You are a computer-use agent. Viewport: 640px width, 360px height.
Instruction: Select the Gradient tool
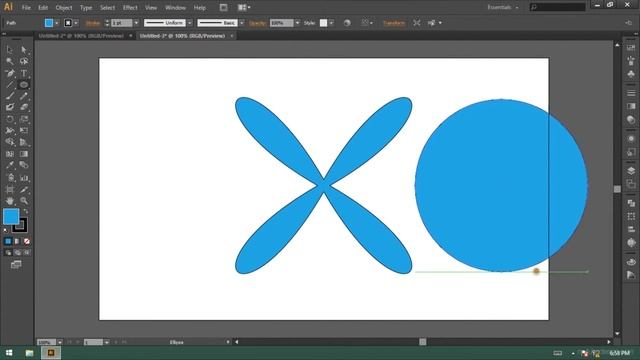(x=24, y=154)
